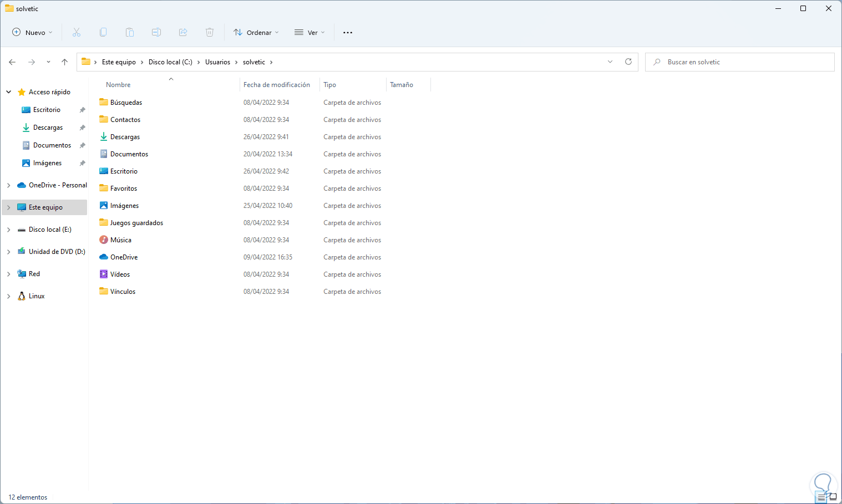Expand the Este equipo tree node
The image size is (842, 504).
pyautogui.click(x=9, y=207)
